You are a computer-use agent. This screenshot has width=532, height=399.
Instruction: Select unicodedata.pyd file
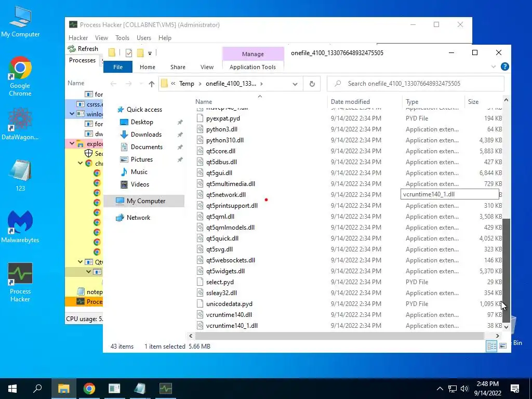pyautogui.click(x=229, y=304)
